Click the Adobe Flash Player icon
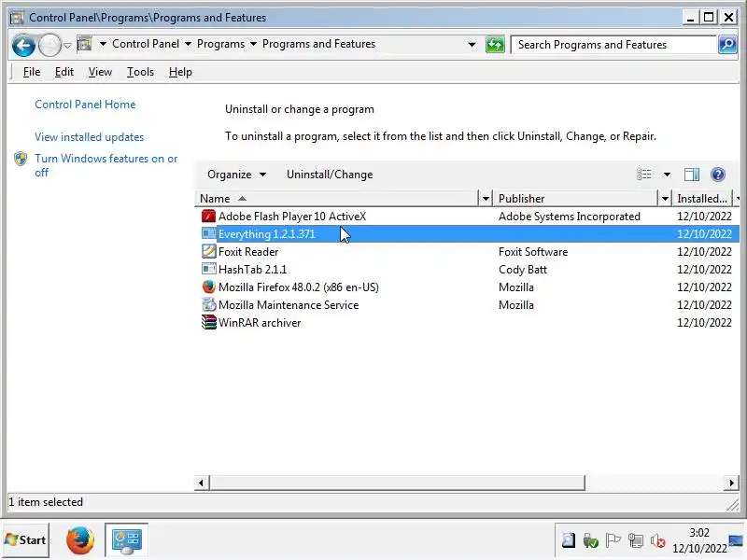747x560 pixels. click(208, 217)
